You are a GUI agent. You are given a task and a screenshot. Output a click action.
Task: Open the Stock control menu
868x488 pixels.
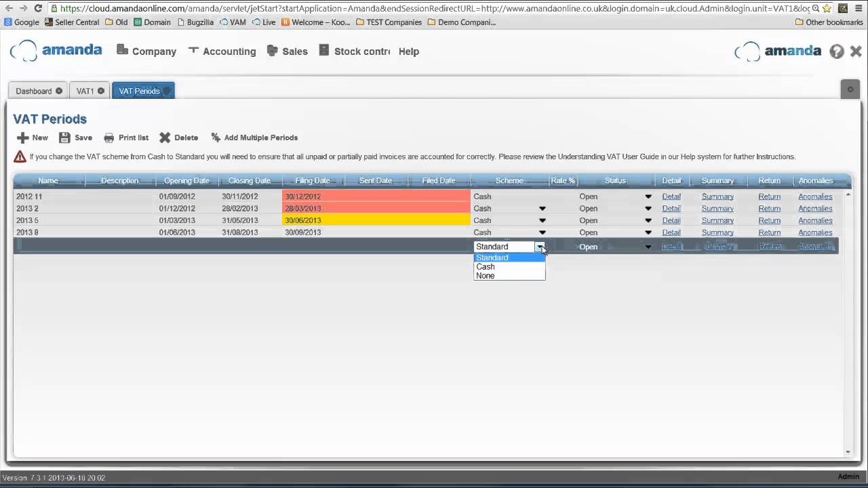pyautogui.click(x=354, y=51)
